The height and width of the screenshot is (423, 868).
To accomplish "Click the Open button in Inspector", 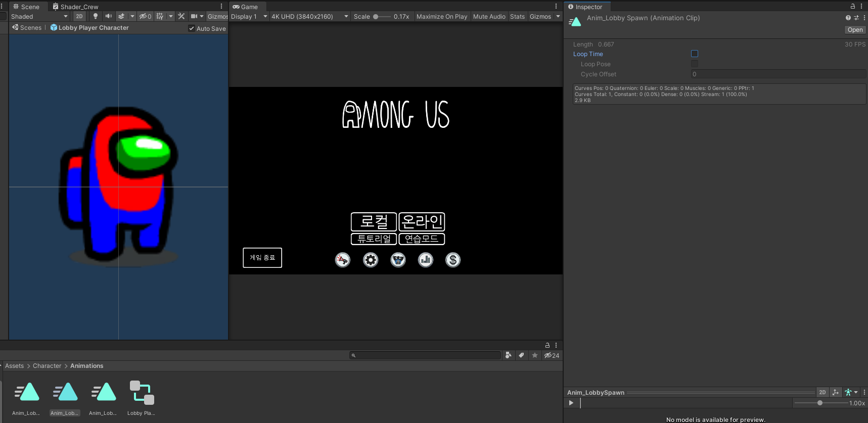I will [x=855, y=30].
